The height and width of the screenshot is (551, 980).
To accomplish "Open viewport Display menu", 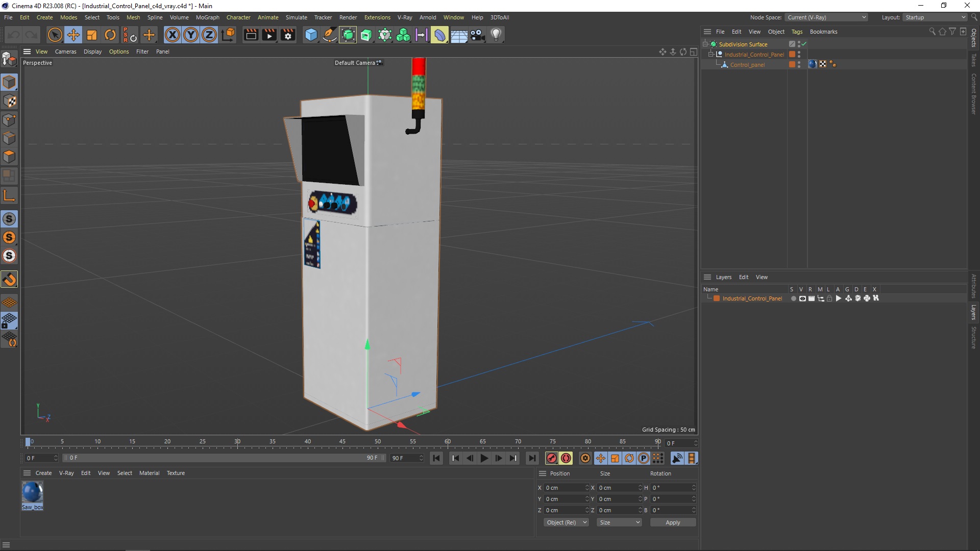I will point(92,52).
